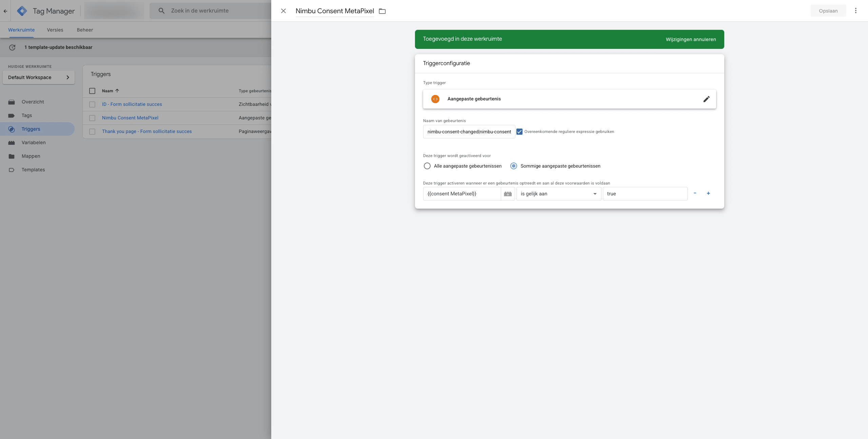868x439 pixels.
Task: Click the back arrow next to the Tag Manager logo
Action: click(5, 11)
